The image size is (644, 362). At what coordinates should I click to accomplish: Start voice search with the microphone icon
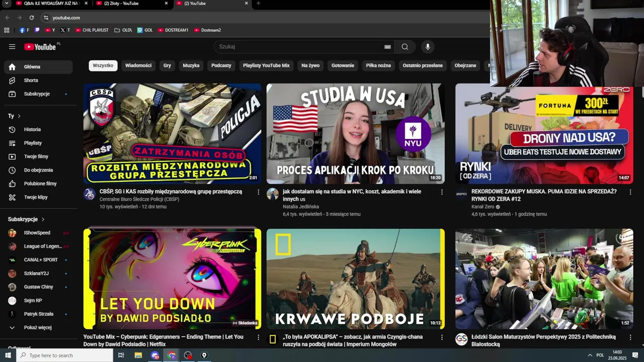428,47
